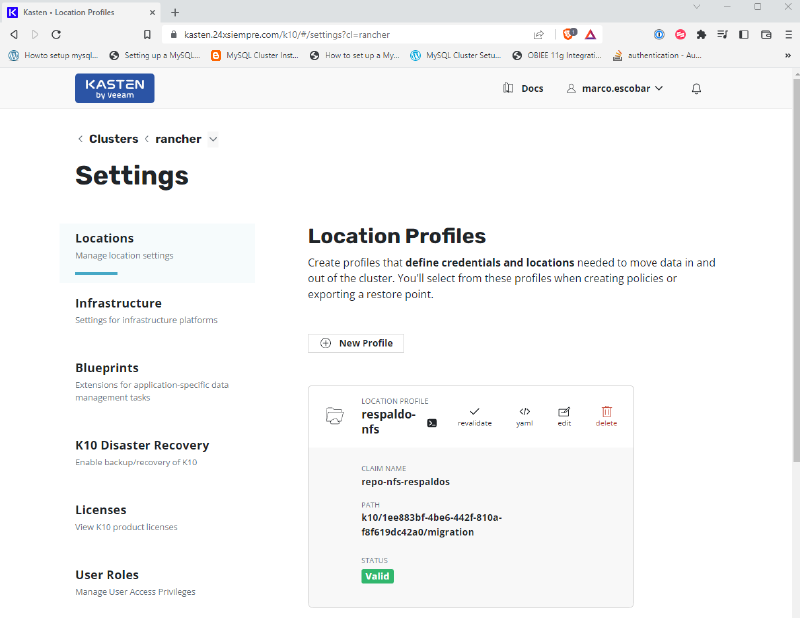Navigate to Clusters breadcrumb
Image resolution: width=800 pixels, height=618 pixels.
pos(113,139)
